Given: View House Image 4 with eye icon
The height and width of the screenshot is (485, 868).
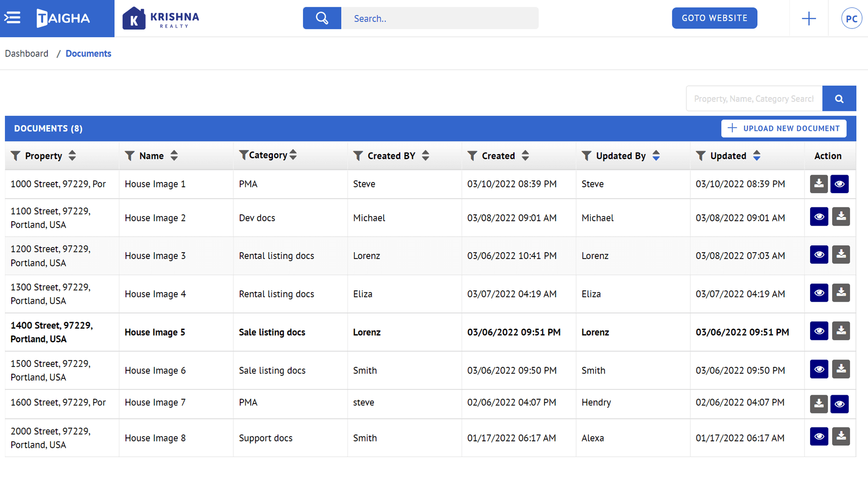Looking at the screenshot, I should pos(819,293).
